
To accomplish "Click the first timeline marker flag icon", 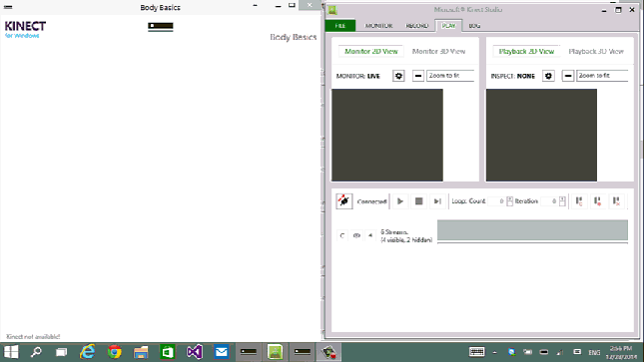I will click(579, 201).
